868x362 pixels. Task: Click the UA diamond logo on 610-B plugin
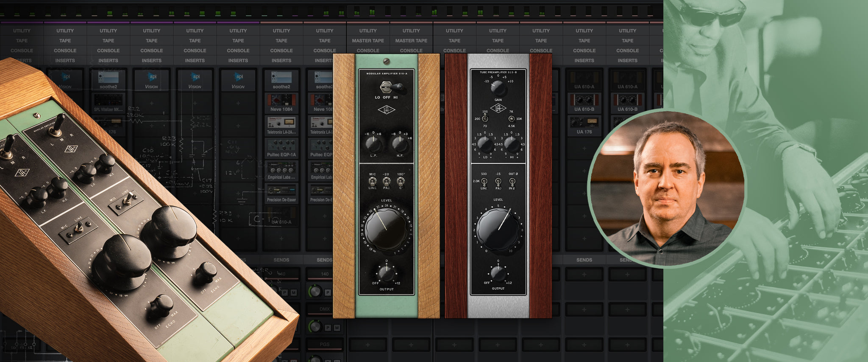498,108
